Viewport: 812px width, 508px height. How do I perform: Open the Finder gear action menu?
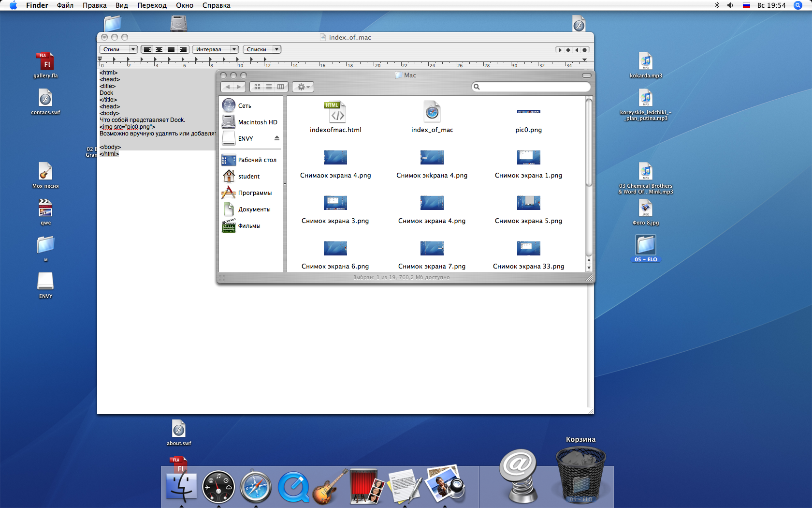[304, 87]
